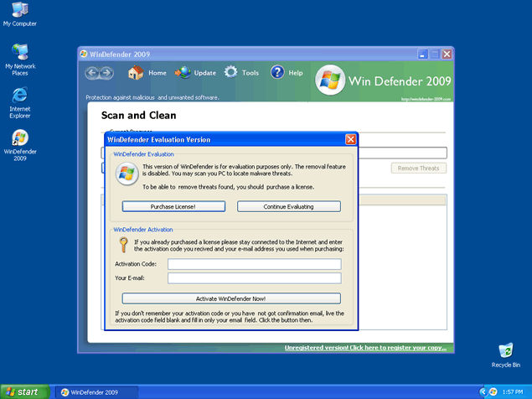Screen dimensions: 532x399
Task: Select My Network Places desktop icon
Action: [19, 52]
